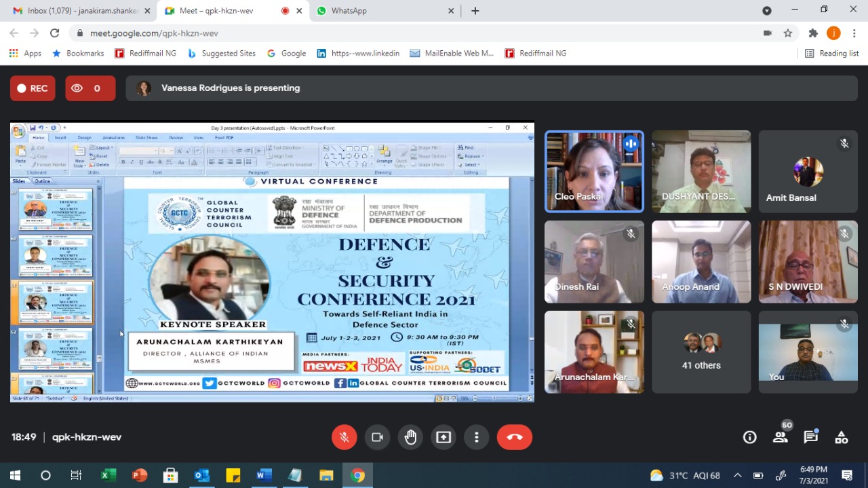Open meeting details info icon
This screenshot has width=868, height=488.
[x=750, y=438]
